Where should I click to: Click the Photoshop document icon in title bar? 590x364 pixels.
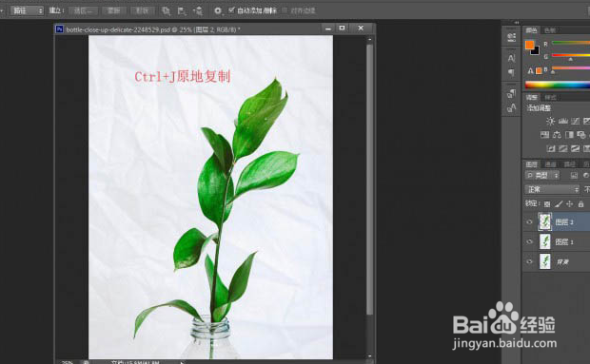[59, 29]
